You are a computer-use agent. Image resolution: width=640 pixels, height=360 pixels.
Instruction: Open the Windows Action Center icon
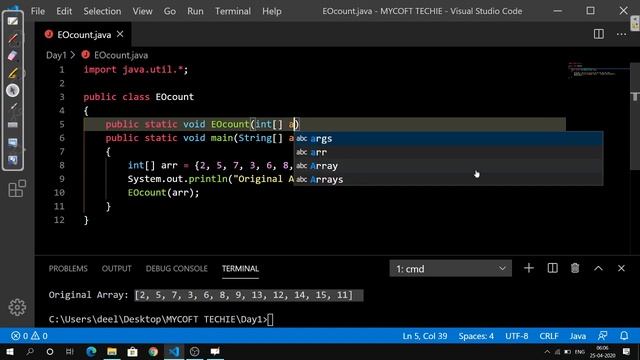pos(627,351)
